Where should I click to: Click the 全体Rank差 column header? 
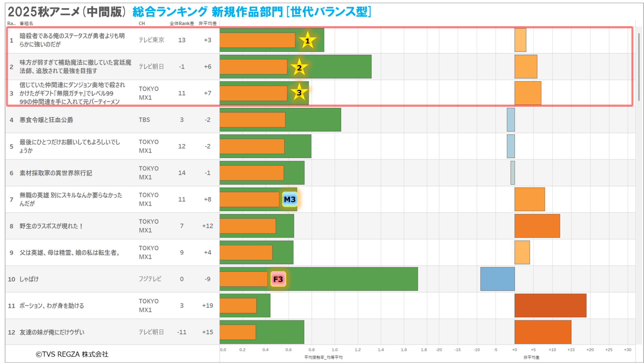[182, 23]
